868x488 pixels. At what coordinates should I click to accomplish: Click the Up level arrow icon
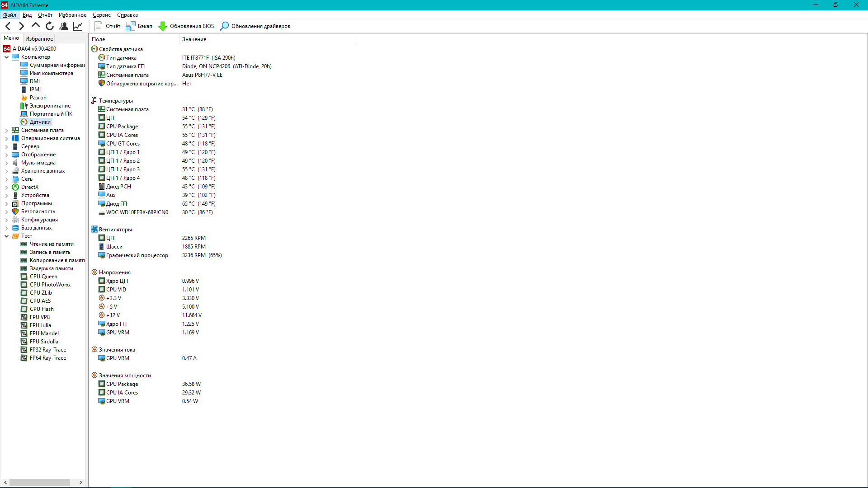[x=36, y=26]
